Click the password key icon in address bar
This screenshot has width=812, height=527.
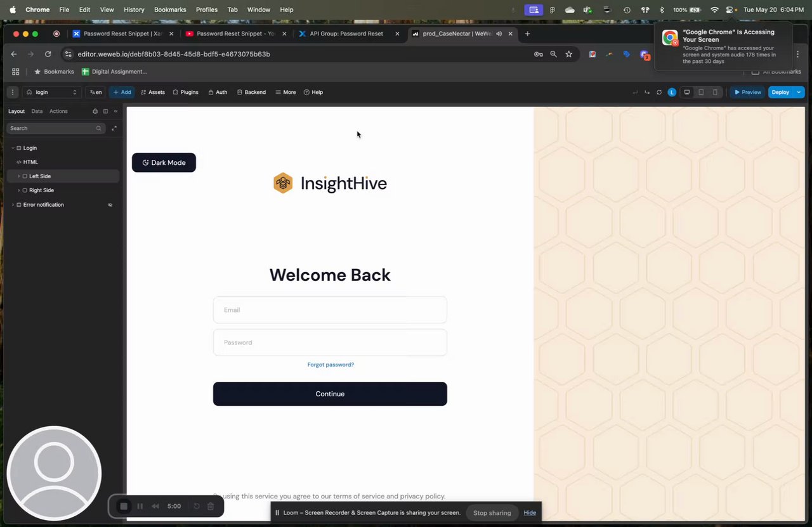coord(538,54)
